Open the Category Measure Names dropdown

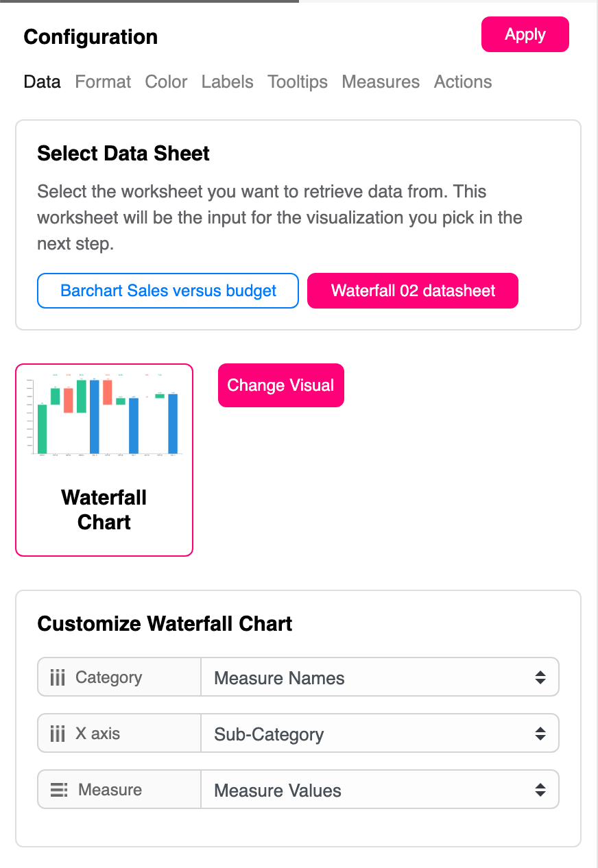[379, 678]
